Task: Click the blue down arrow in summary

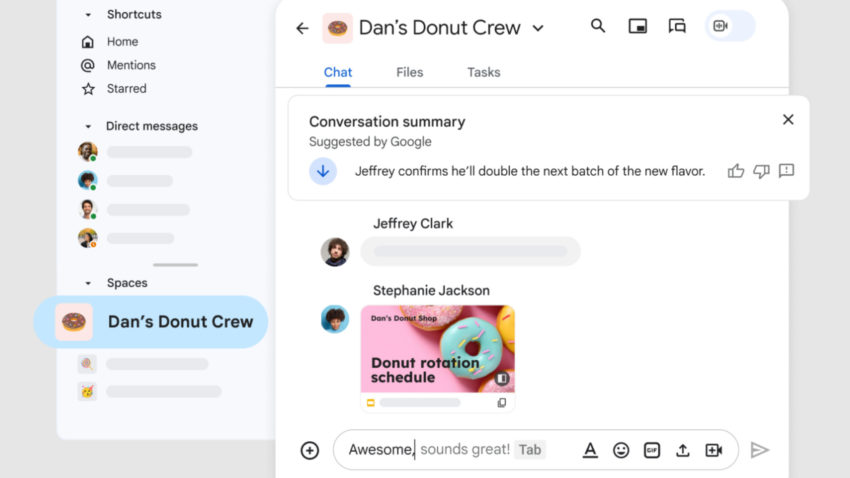Action: (323, 171)
